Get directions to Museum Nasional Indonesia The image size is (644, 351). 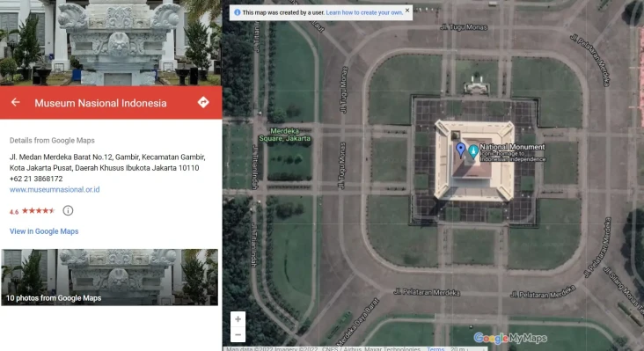(203, 102)
